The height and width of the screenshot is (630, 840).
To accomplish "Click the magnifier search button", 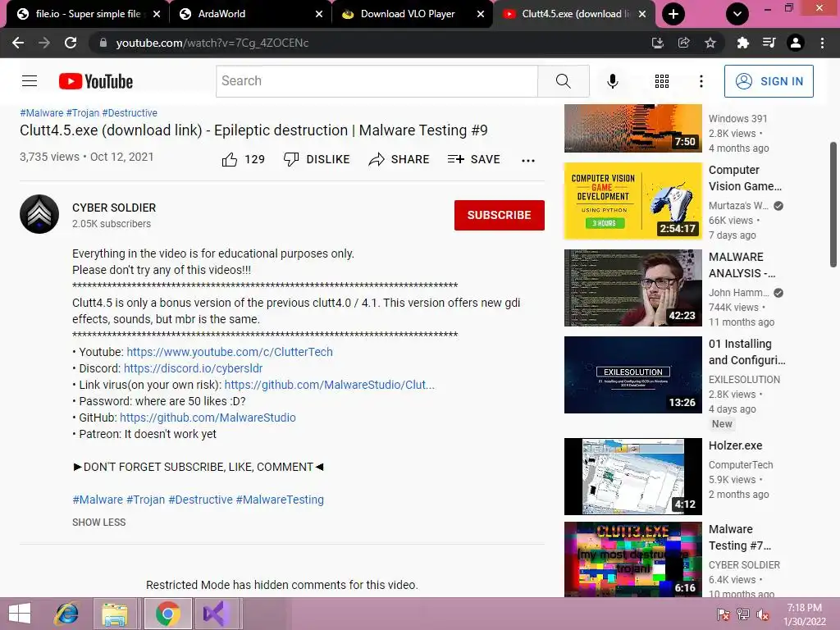I will (x=563, y=81).
